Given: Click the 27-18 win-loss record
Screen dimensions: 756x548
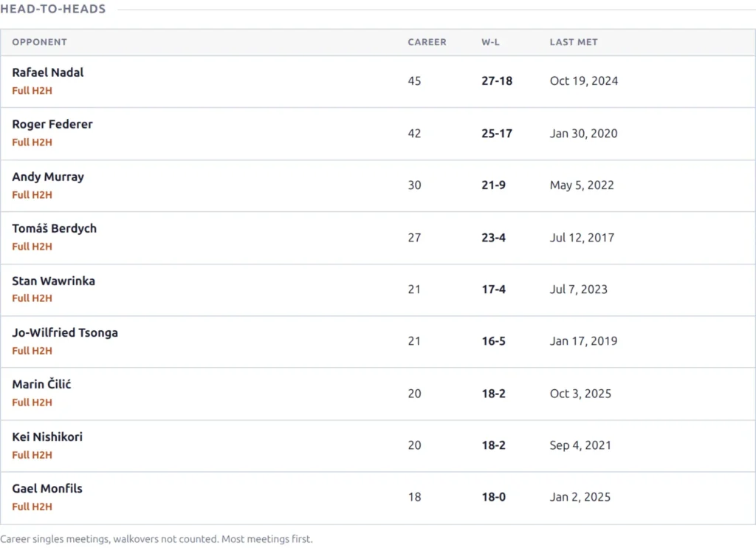Looking at the screenshot, I should [x=497, y=81].
